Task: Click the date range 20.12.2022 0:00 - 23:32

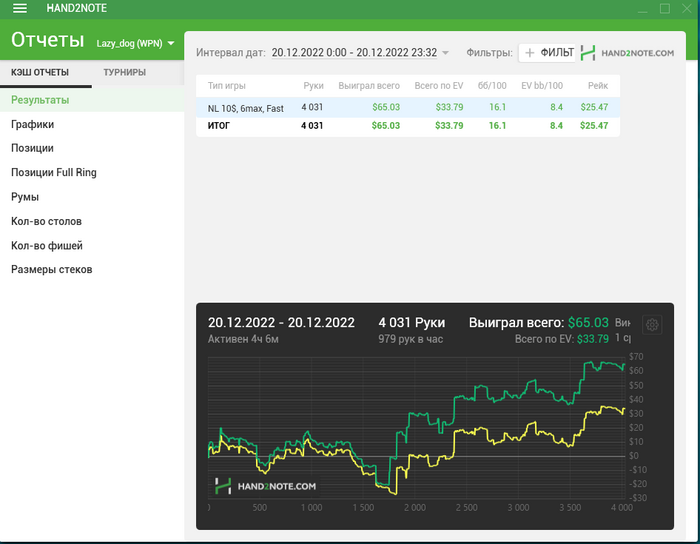Action: 354,53
